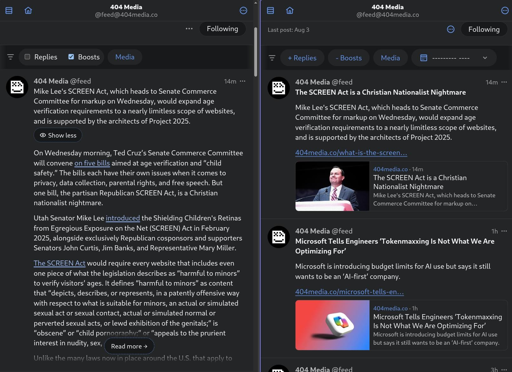Toggle + Replies filter in right panel
Screen dimensions: 512x372
[302, 58]
